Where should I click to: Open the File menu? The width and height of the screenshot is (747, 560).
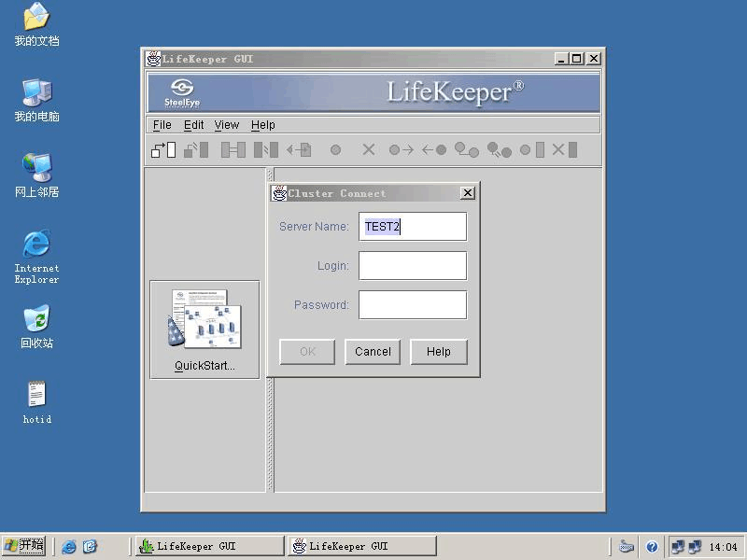[162, 125]
